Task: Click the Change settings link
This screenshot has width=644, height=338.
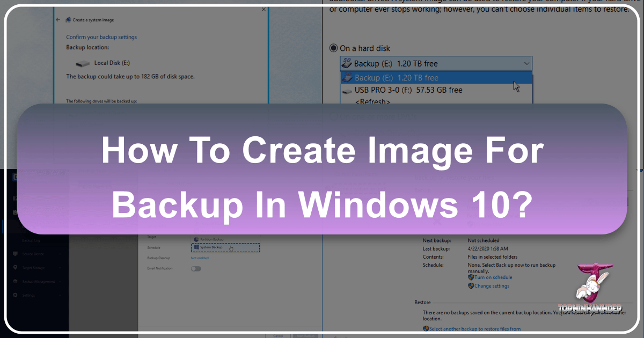Action: tap(492, 286)
